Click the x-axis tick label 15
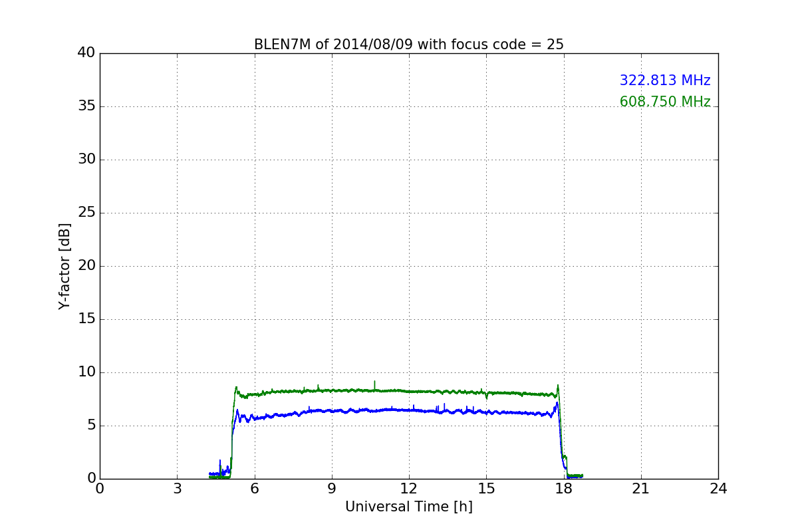Viewport: 798px width, 532px height. click(x=486, y=489)
